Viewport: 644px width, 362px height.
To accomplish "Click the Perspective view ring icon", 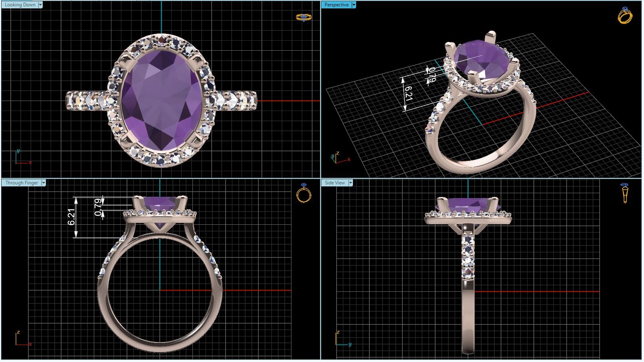I will (x=625, y=16).
